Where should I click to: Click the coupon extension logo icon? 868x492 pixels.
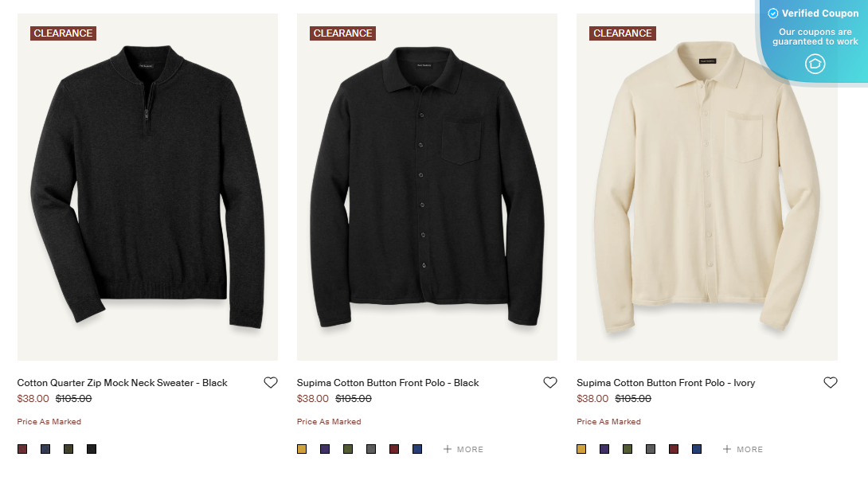815,64
